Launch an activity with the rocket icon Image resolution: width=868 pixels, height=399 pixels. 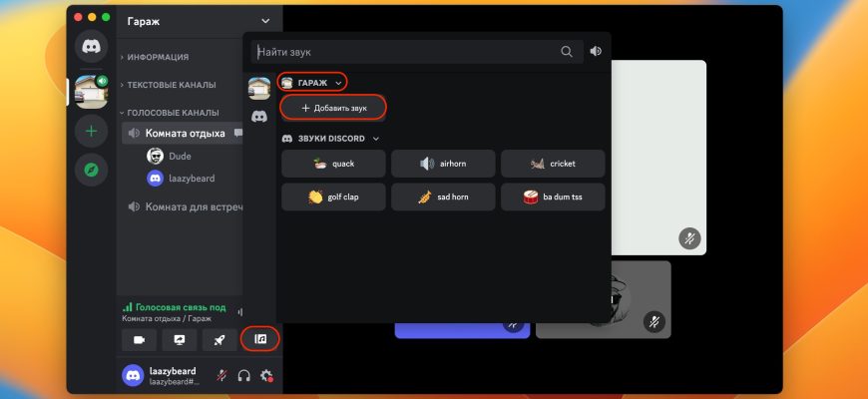pyautogui.click(x=219, y=339)
